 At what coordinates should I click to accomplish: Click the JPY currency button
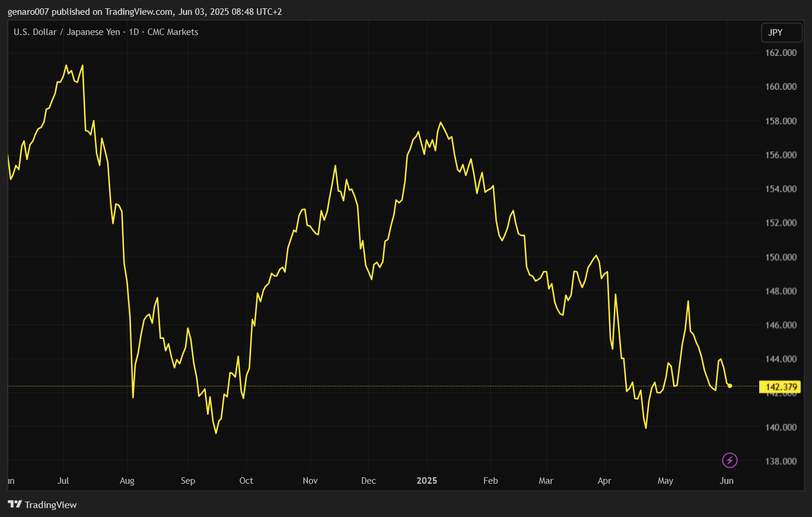click(781, 33)
